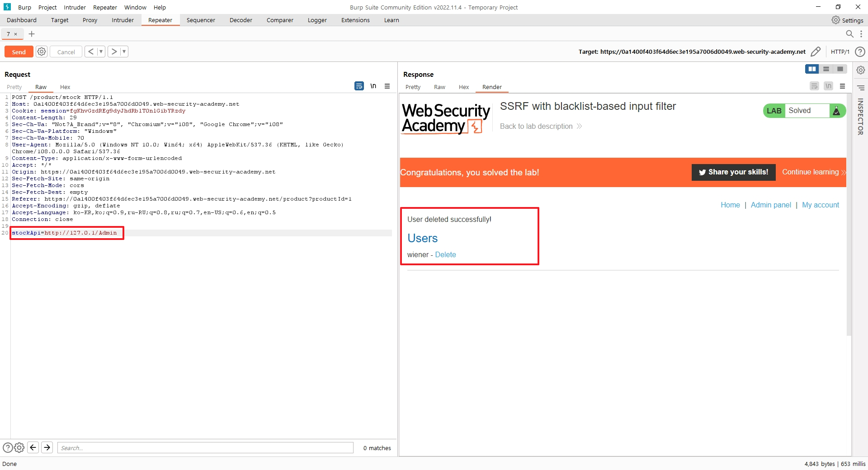Image resolution: width=868 pixels, height=470 pixels.
Task: Select request Hex view tab
Action: (65, 87)
